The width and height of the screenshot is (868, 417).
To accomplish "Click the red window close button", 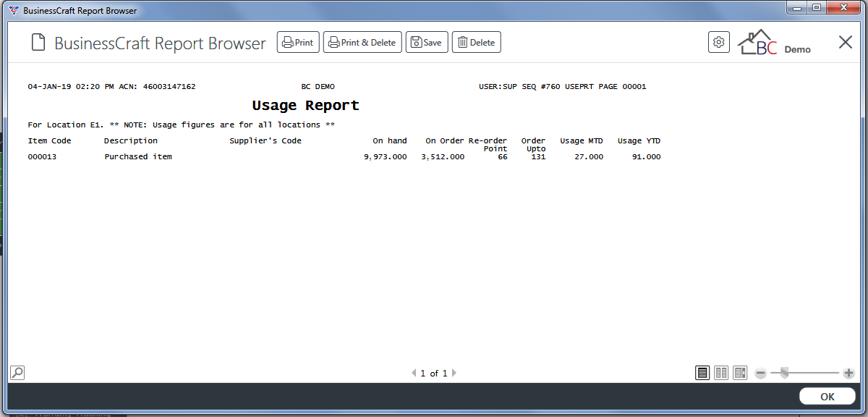I will pos(843,8).
